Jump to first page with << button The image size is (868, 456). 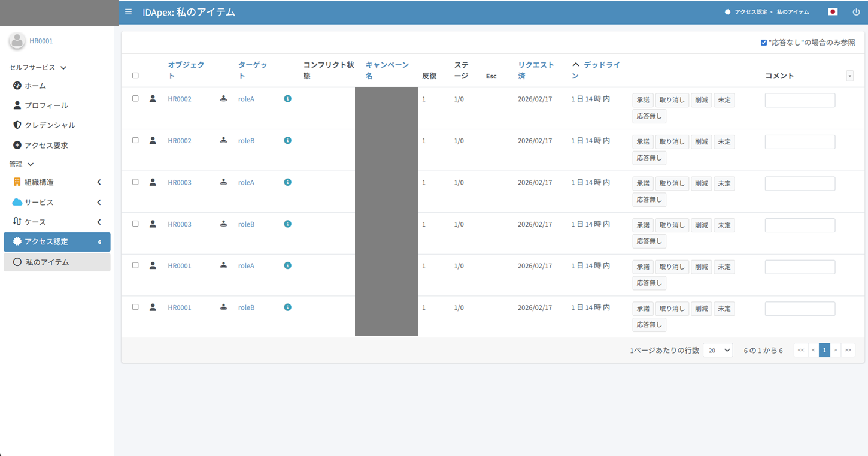pos(801,350)
